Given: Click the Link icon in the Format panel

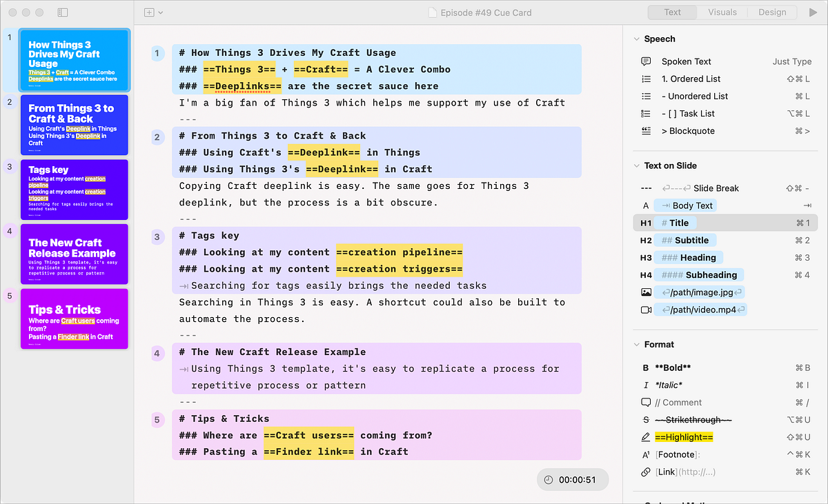Looking at the screenshot, I should point(645,472).
